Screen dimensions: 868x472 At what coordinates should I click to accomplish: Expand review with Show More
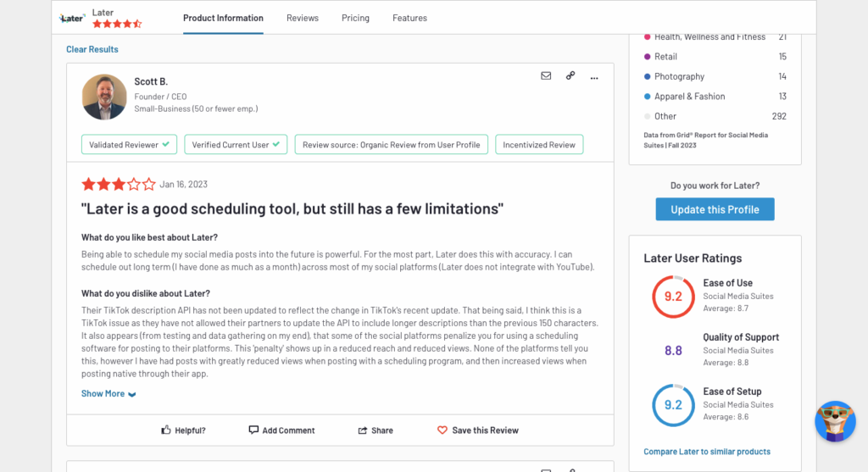pos(108,393)
